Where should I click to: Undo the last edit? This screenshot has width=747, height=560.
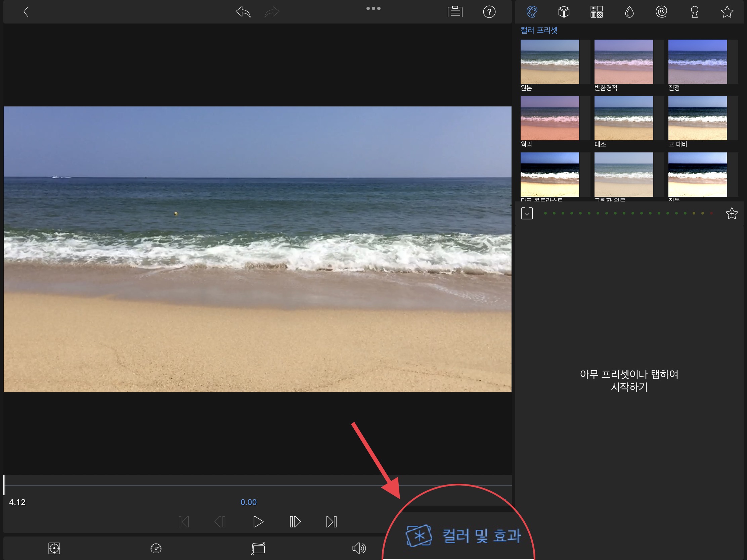pos(243,12)
